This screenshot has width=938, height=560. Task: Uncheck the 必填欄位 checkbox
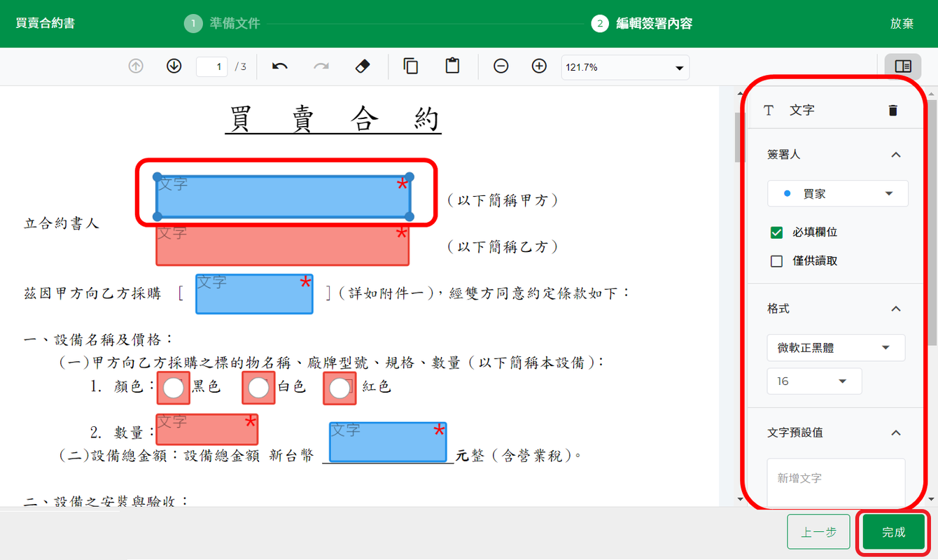[776, 232]
